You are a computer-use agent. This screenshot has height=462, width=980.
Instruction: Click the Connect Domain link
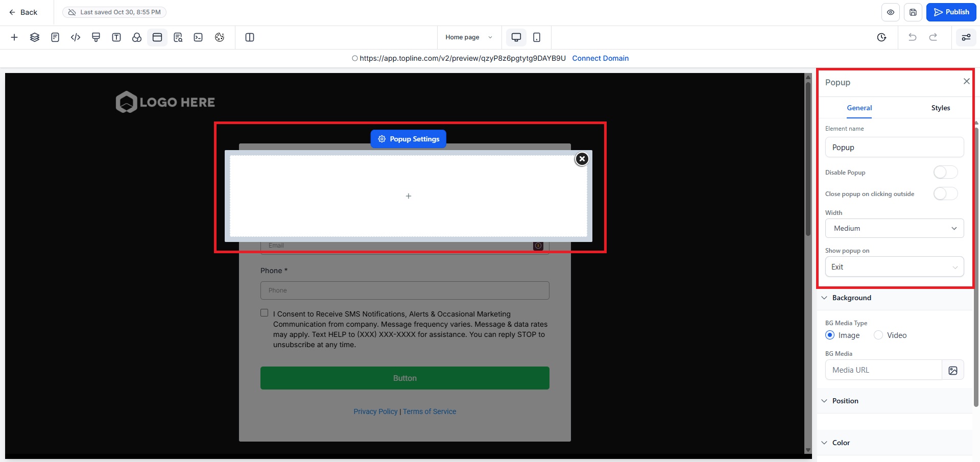pos(601,58)
